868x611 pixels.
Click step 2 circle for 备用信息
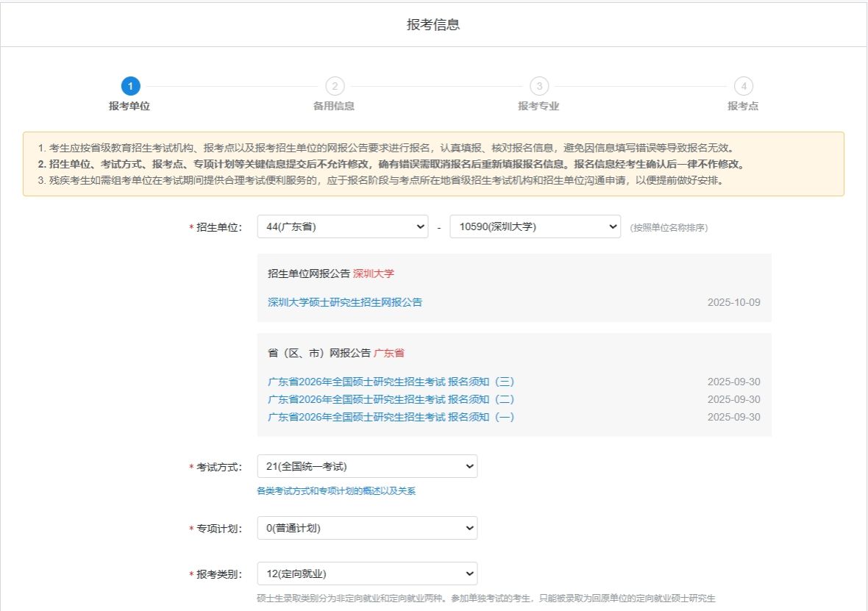[x=335, y=87]
